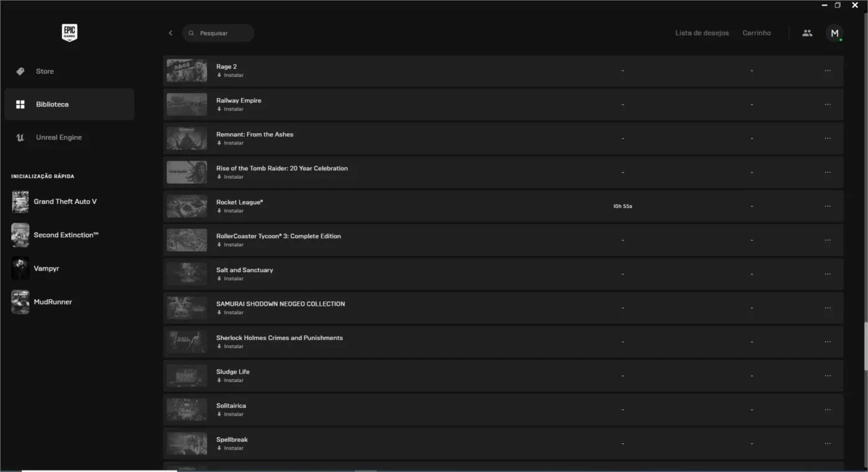This screenshot has height=472, width=868.
Task: Select Biblioteca in the sidebar
Action: pos(69,104)
